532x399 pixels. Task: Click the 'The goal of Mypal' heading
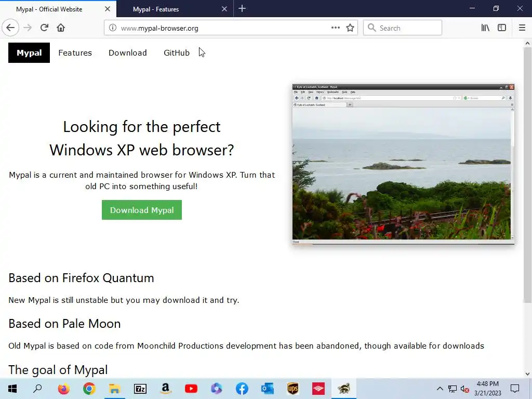coord(58,370)
